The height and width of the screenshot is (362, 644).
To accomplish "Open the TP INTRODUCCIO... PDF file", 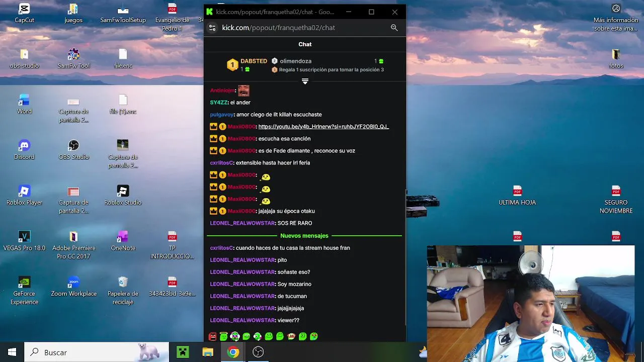I will [172, 245].
